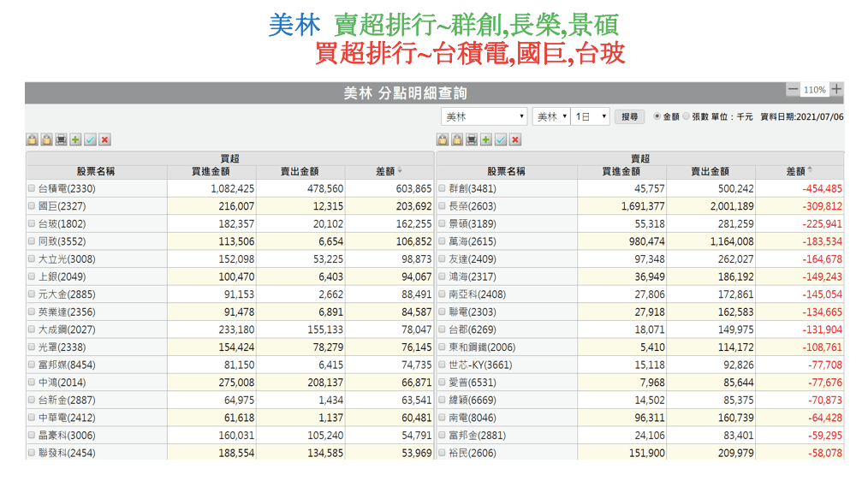Select the 張數 radio button

pyautogui.click(x=687, y=116)
